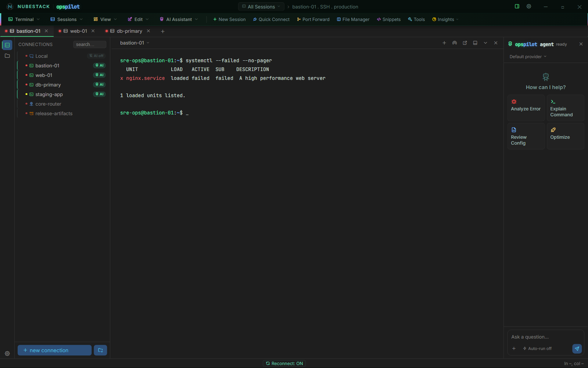Screen dimensions: 588x368
Task: Click the breadcrumb bastion-01 . SSH . production
Action: coord(325,7)
